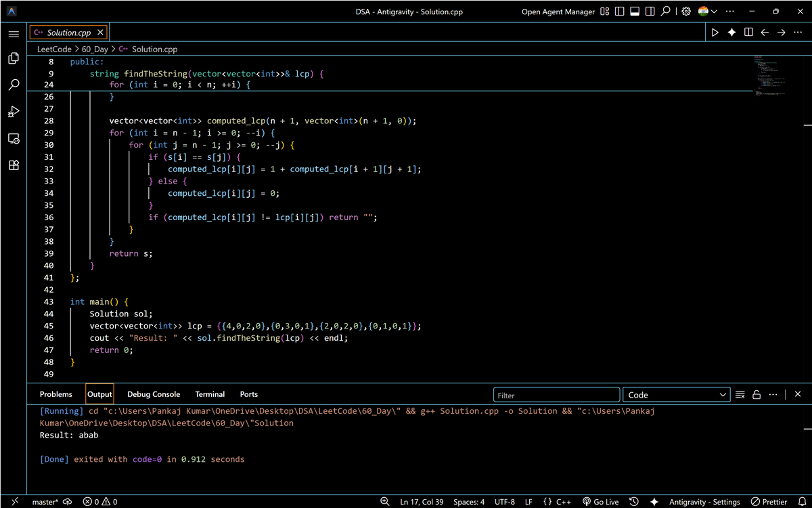Open the Search view in the activity bar
Image resolution: width=812 pixels, height=508 pixels.
tap(14, 85)
